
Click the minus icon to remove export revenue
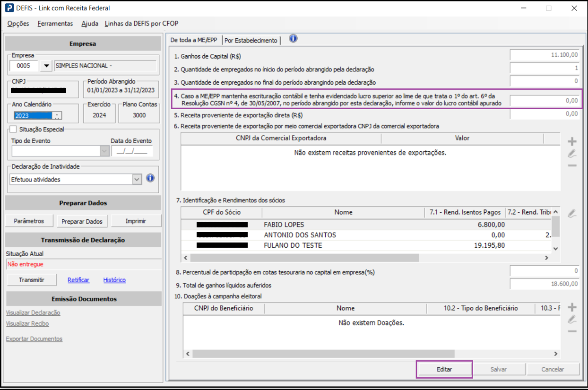[x=572, y=165]
